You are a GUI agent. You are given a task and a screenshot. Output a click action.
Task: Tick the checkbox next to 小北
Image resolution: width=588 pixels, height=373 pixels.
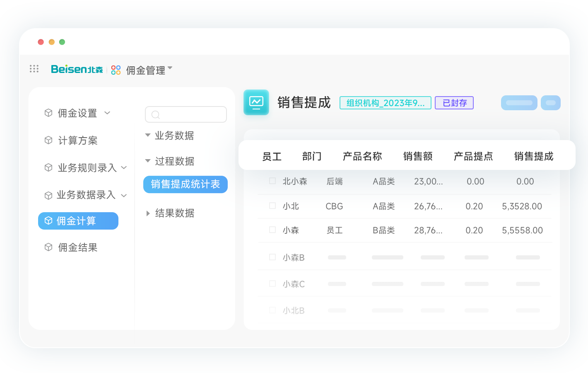(x=272, y=206)
